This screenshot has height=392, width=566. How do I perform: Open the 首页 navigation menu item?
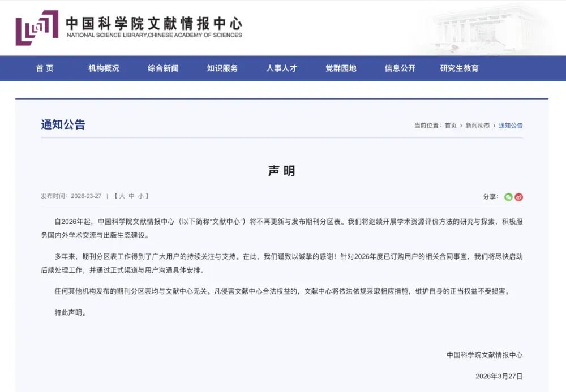[x=45, y=68]
